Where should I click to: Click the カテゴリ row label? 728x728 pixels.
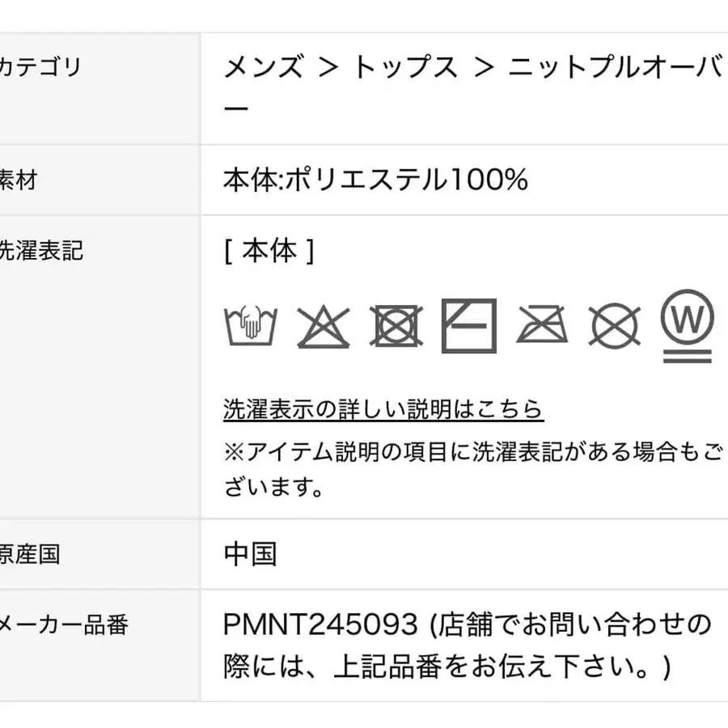pyautogui.click(x=40, y=66)
